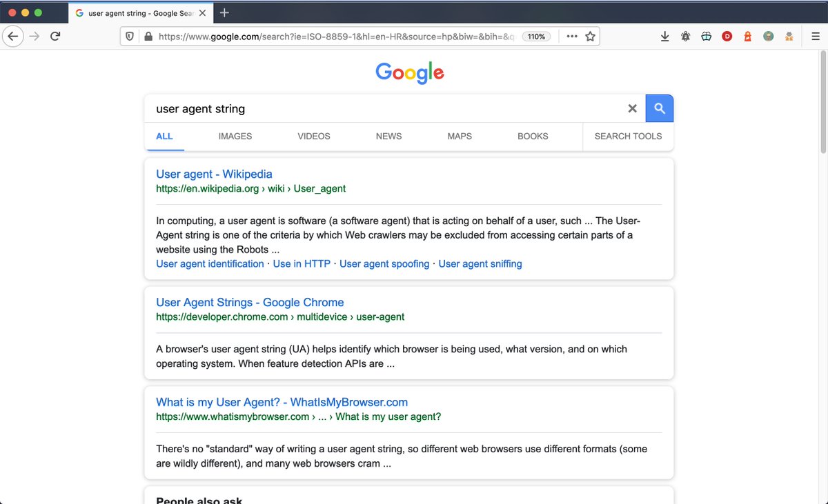
Task: Select the user agent string tab
Action: (x=141, y=13)
